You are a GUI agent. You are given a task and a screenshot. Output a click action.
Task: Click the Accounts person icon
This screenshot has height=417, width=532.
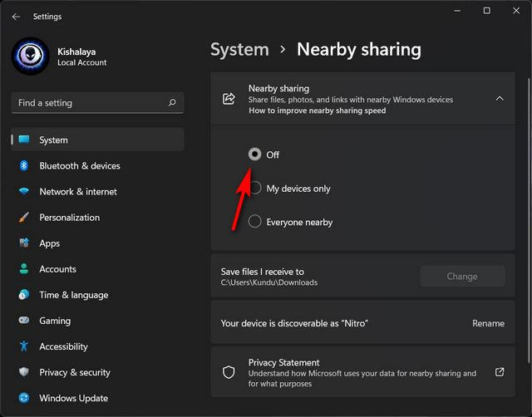(24, 268)
